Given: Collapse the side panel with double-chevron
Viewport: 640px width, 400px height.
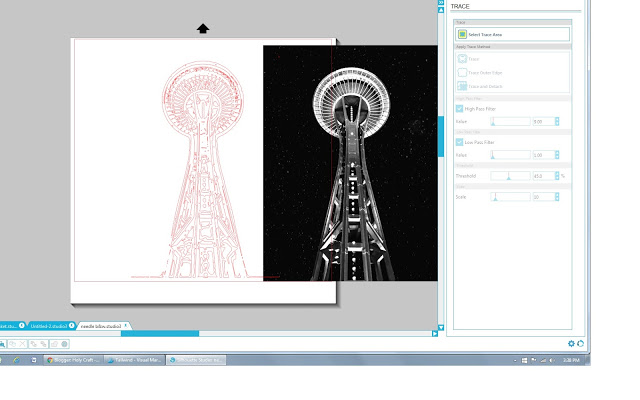Looking at the screenshot, I should [441, 2].
